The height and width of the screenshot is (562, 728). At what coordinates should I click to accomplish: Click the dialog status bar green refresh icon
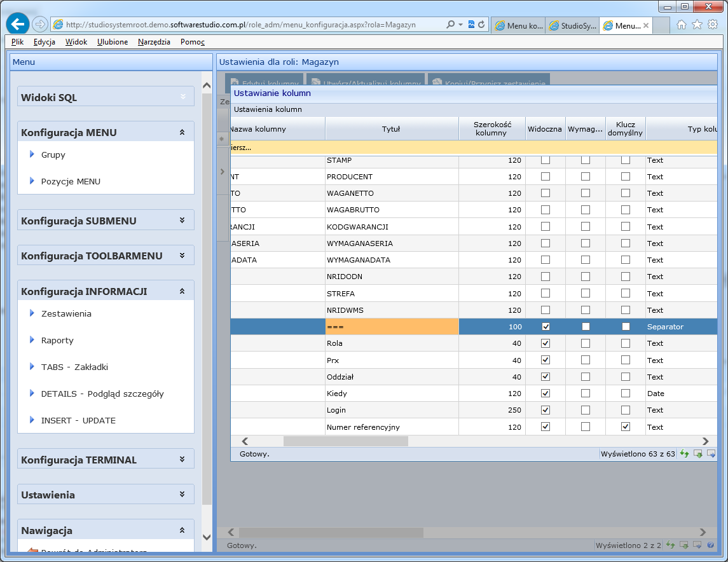(684, 453)
